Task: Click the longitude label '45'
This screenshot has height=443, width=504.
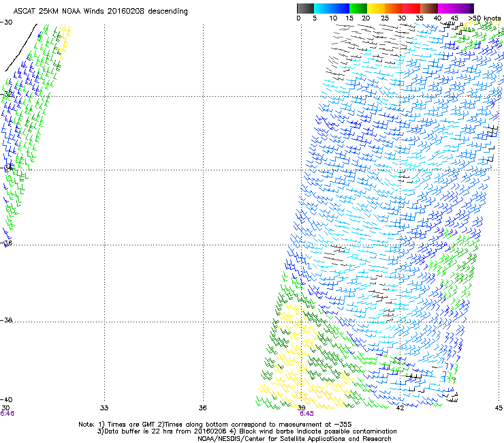Action: pos(499,408)
